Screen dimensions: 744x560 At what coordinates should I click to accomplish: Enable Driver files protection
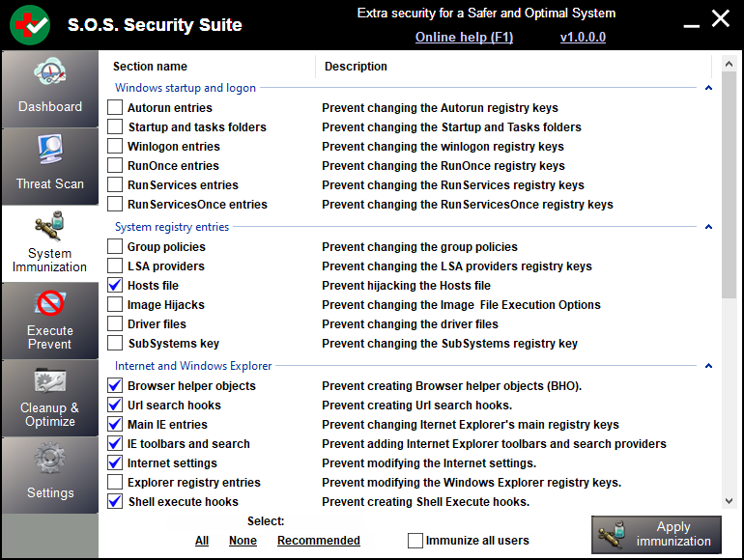pyautogui.click(x=115, y=323)
